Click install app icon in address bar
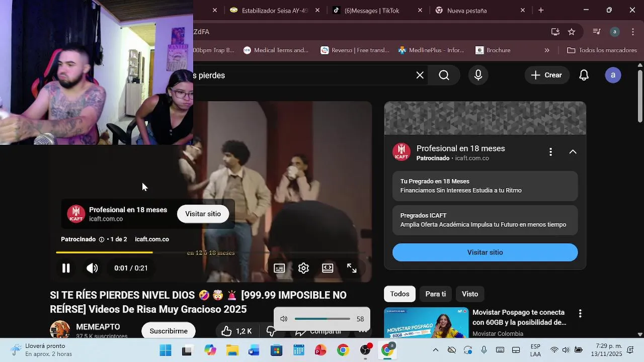 click(555, 32)
